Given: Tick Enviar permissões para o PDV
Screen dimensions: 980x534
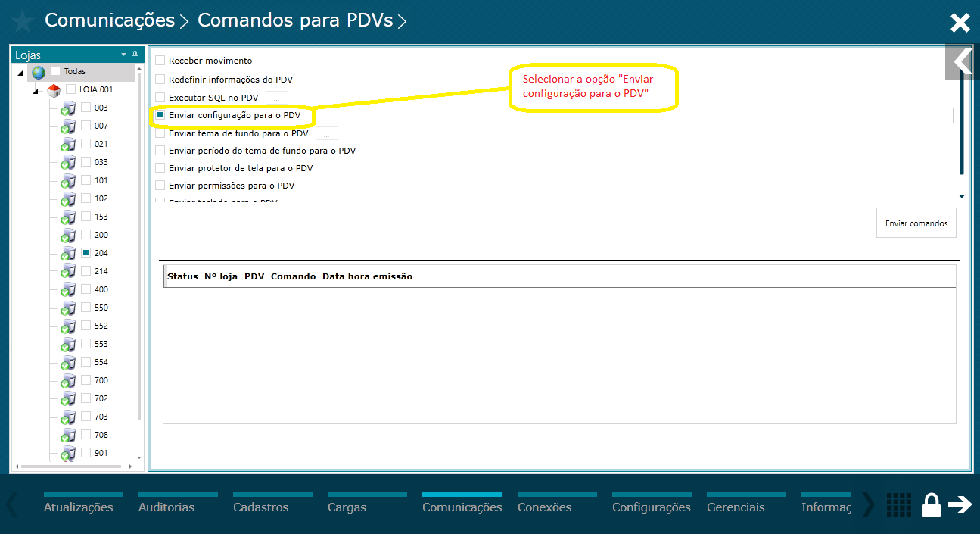Looking at the screenshot, I should 160,186.
